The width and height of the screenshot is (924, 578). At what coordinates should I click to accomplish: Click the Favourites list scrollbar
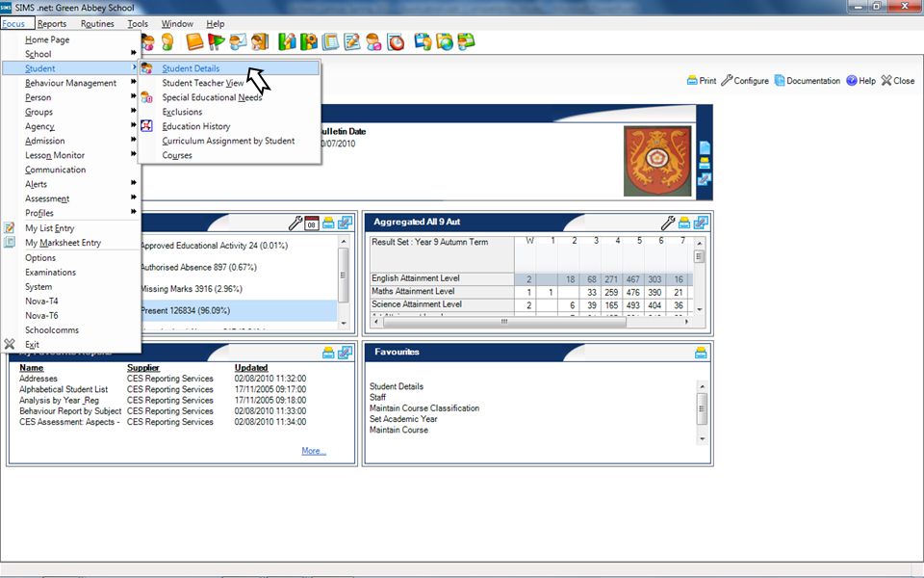tap(702, 412)
